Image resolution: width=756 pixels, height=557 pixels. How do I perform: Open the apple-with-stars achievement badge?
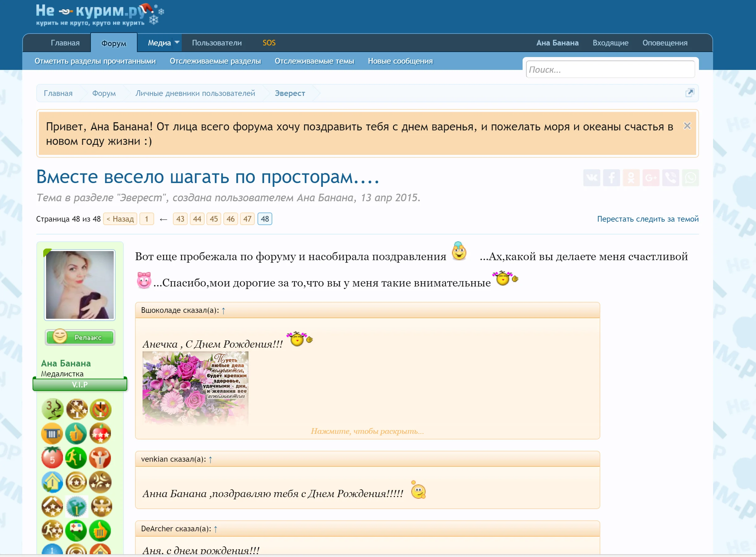[100, 433]
